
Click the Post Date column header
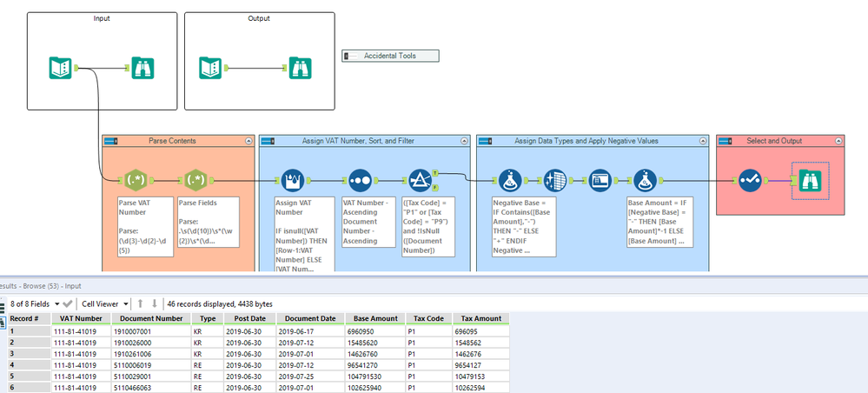250,318
